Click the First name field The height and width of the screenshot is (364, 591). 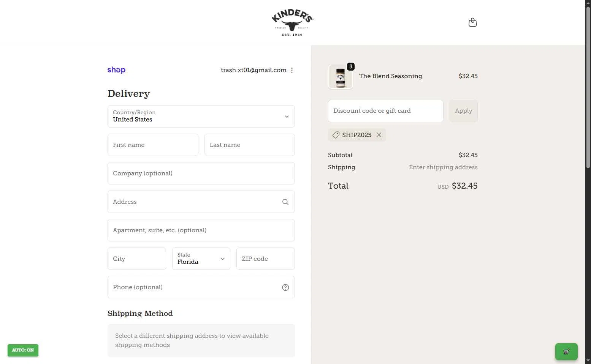(153, 145)
